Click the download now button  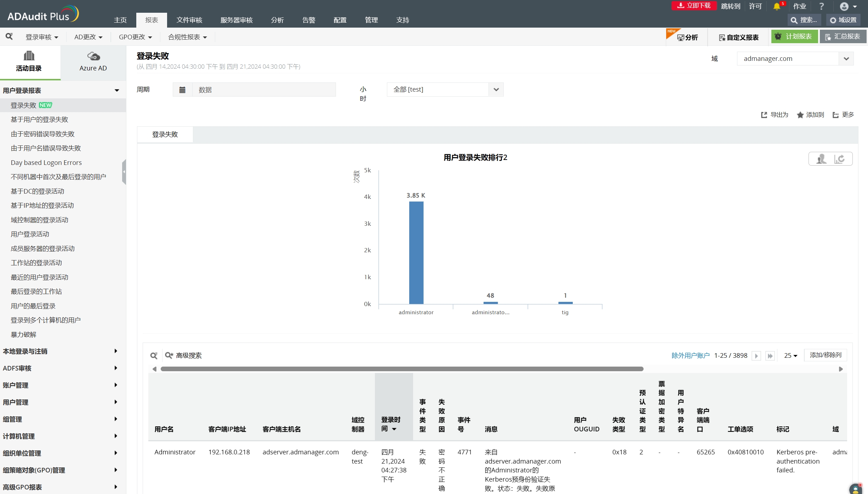coord(694,6)
